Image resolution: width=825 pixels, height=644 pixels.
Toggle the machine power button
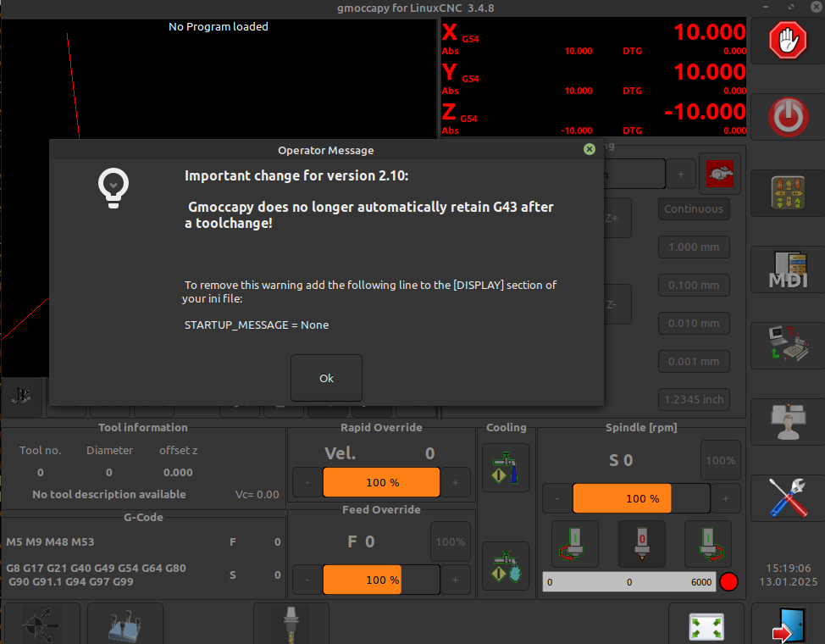(788, 117)
